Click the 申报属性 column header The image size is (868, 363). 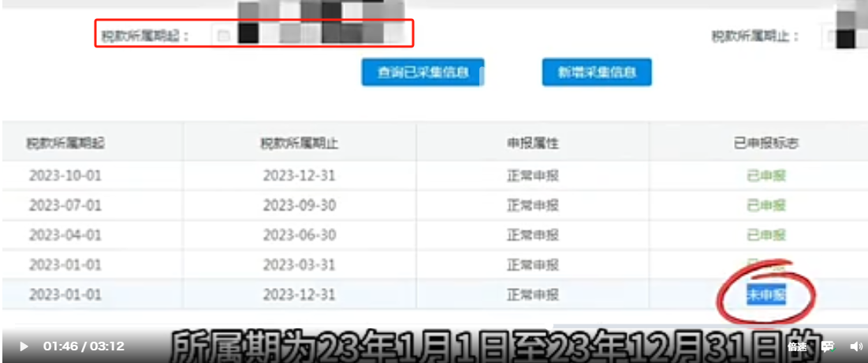pos(532,144)
